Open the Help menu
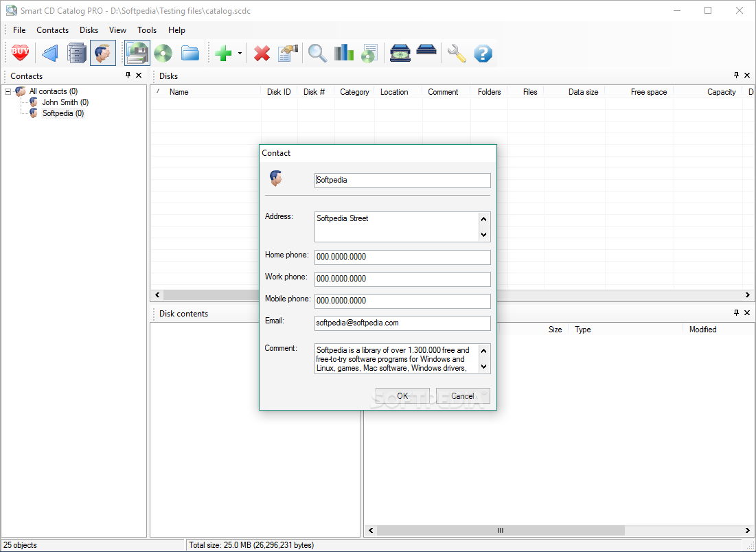Screen dimensions: 756x552 click(x=176, y=30)
